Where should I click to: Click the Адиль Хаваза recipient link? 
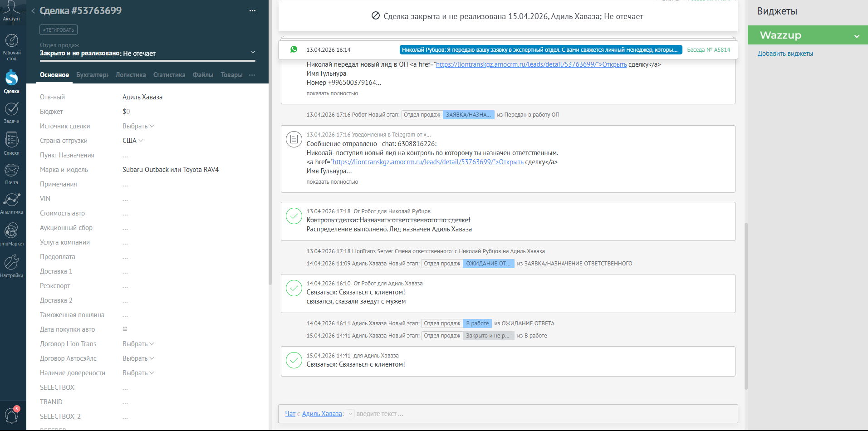click(x=322, y=414)
